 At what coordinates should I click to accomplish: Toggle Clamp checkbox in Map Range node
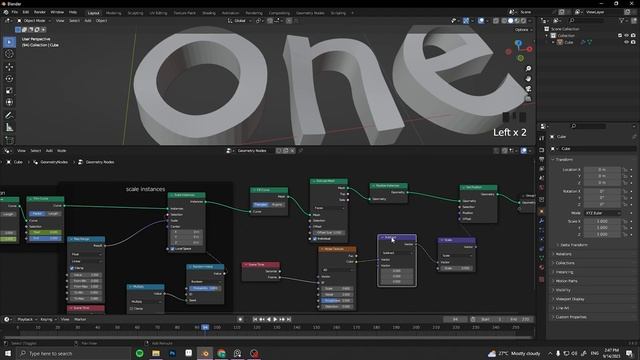click(x=72, y=268)
